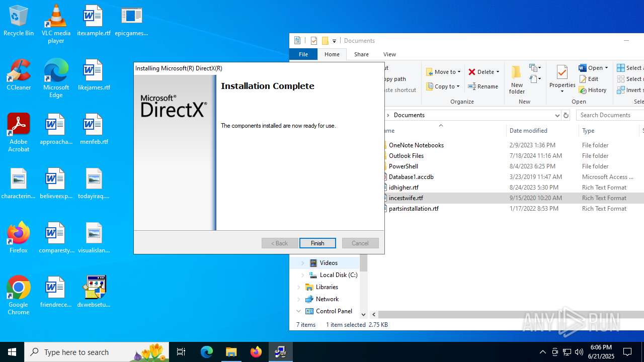The height and width of the screenshot is (362, 644).
Task: Open the notification center icon
Action: 627,352
